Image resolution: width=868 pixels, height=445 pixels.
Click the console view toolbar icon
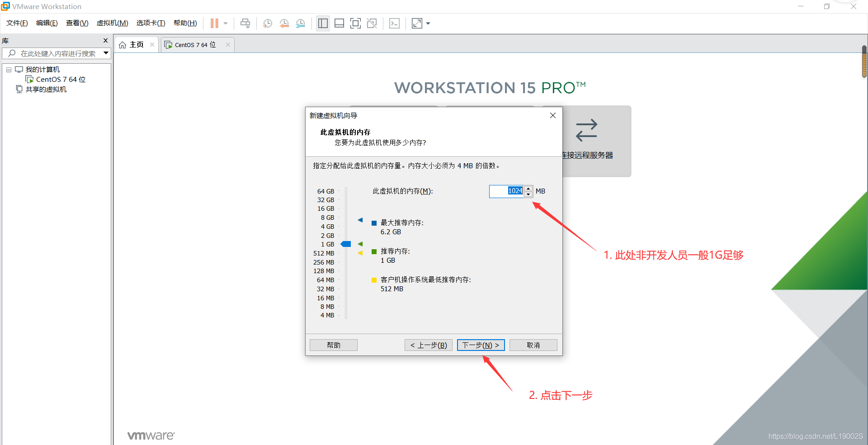tap(394, 24)
